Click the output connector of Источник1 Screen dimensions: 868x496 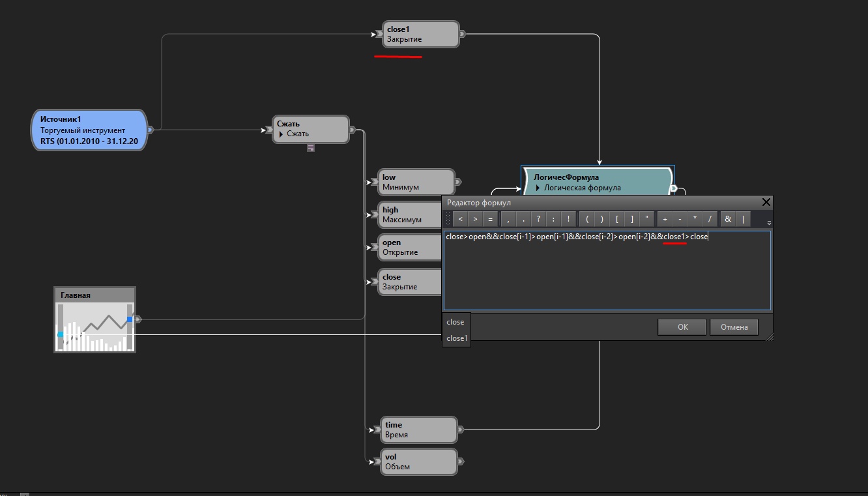click(150, 130)
